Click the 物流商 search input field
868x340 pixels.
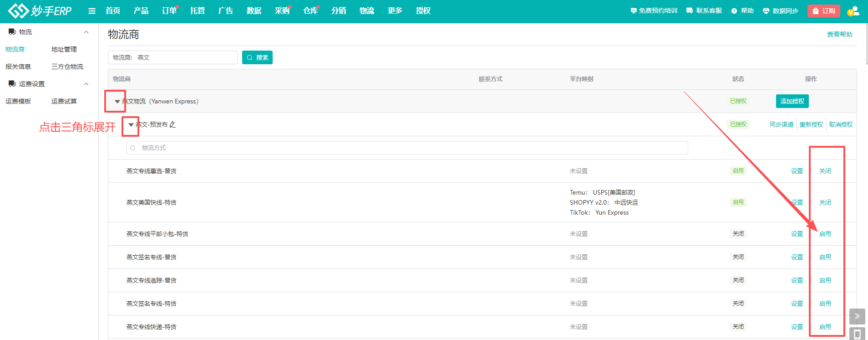pos(173,57)
